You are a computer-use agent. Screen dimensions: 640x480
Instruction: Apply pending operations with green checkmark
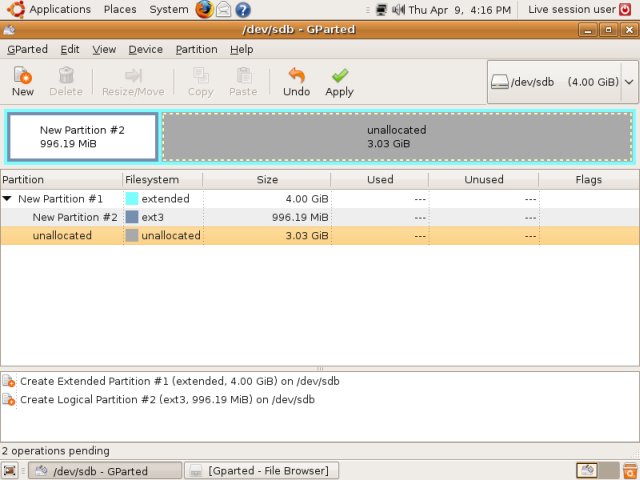point(340,76)
